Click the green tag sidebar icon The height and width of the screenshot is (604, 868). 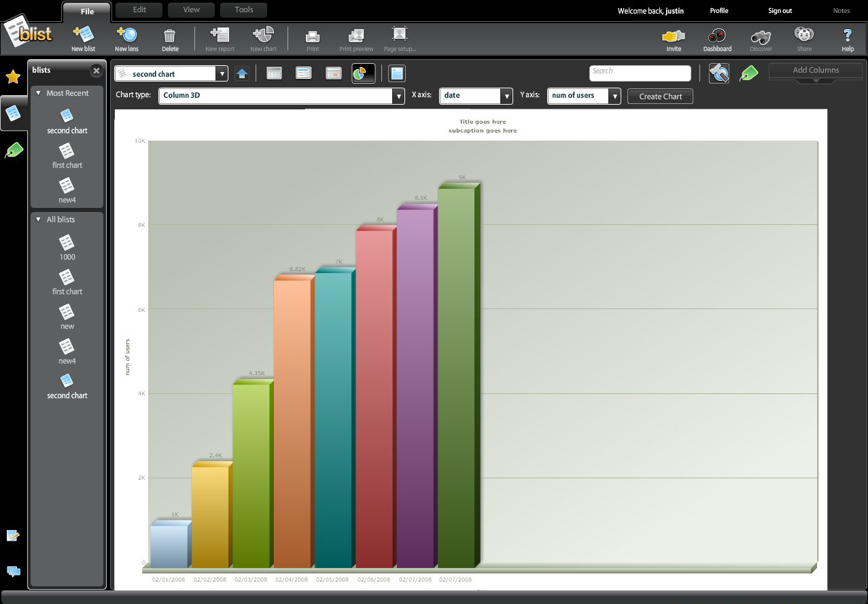pyautogui.click(x=14, y=150)
